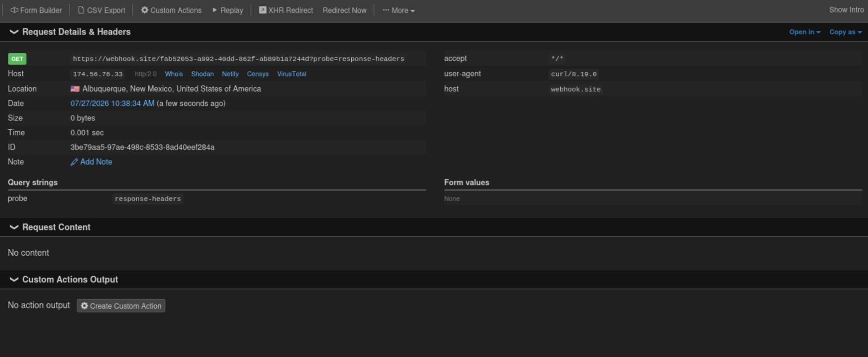Click the probe query value response-headers
Image resolution: width=868 pixels, height=357 pixels.
tap(148, 199)
